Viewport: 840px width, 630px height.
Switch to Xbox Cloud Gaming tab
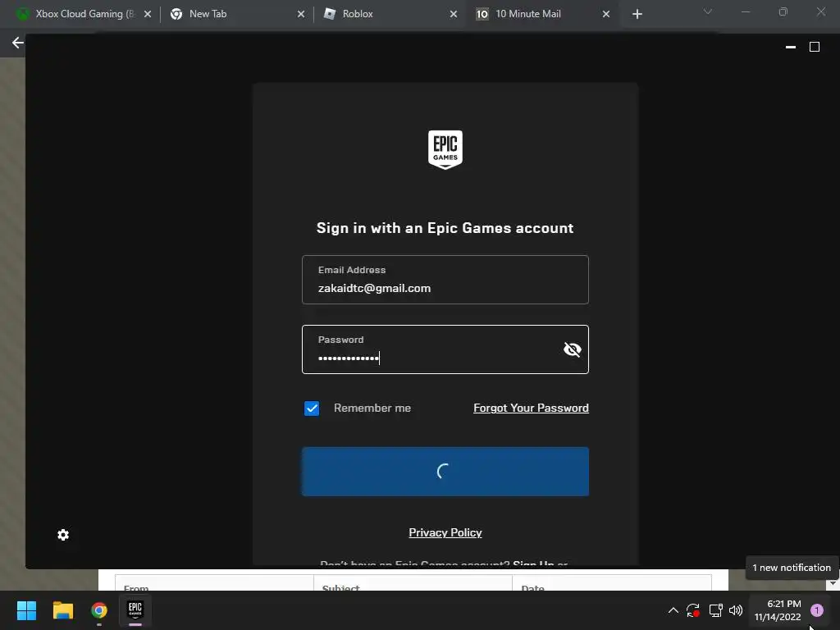(84, 14)
